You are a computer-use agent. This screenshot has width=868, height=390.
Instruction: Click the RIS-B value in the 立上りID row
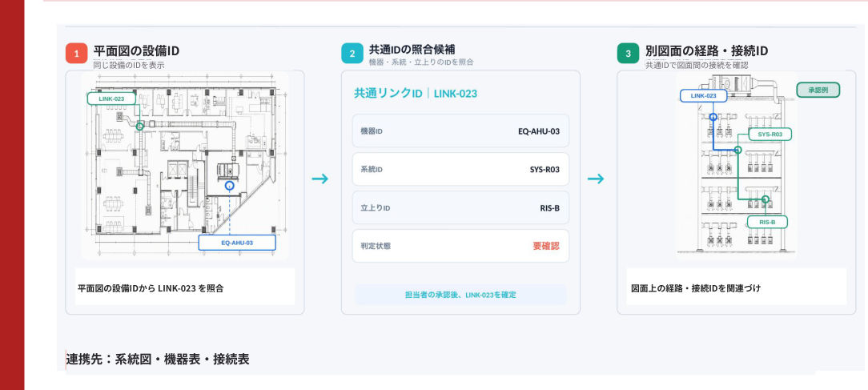point(549,208)
